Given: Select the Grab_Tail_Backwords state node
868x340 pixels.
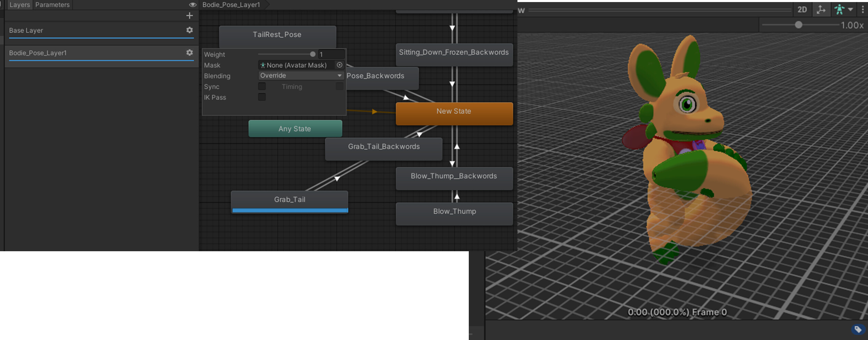Looking at the screenshot, I should (383, 149).
